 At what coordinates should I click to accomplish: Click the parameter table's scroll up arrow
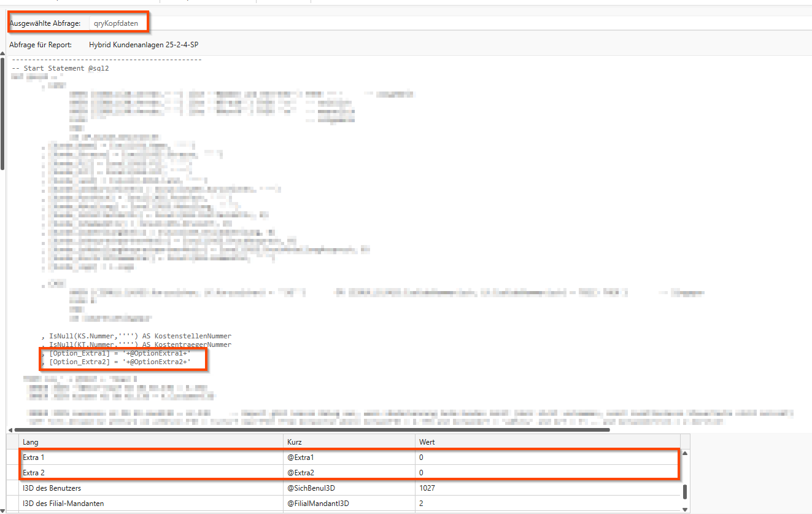point(685,454)
